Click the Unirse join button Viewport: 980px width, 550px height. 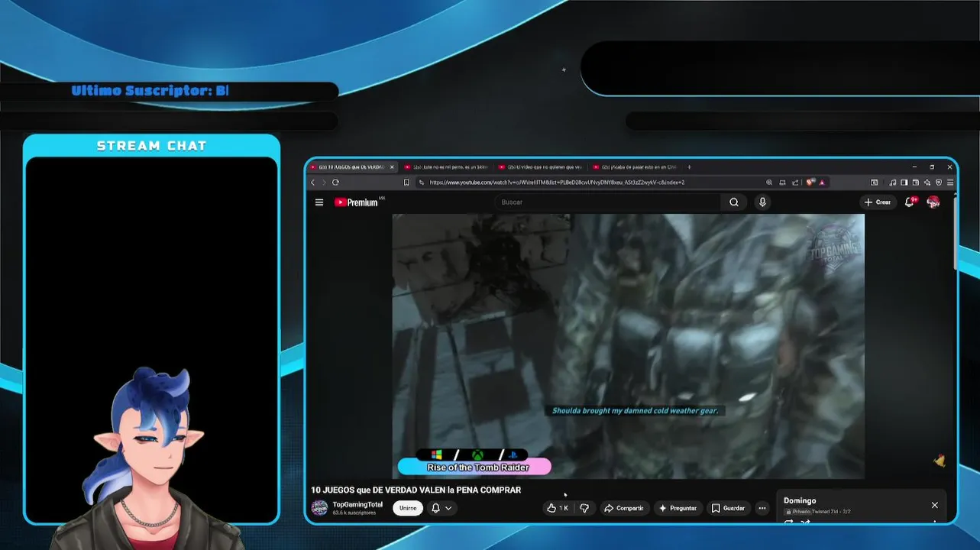pos(408,508)
